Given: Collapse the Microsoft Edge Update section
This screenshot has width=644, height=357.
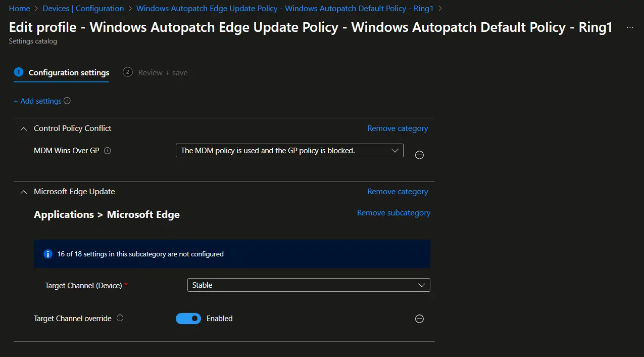Looking at the screenshot, I should pos(23,192).
